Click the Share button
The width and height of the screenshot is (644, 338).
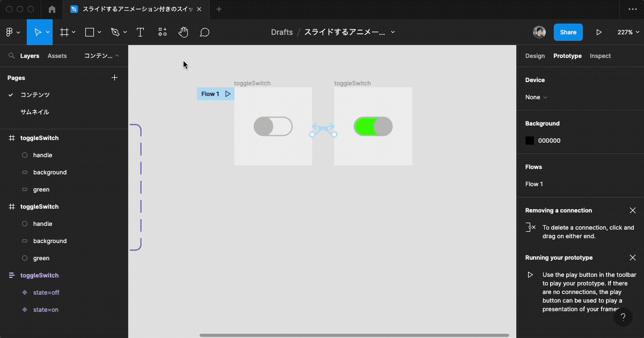pos(568,32)
